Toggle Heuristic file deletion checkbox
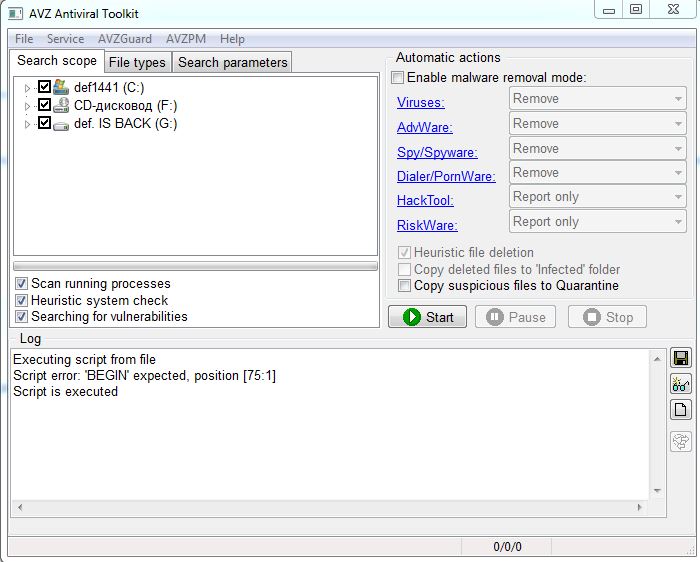Screen dimensions: 700x562 click(x=404, y=253)
